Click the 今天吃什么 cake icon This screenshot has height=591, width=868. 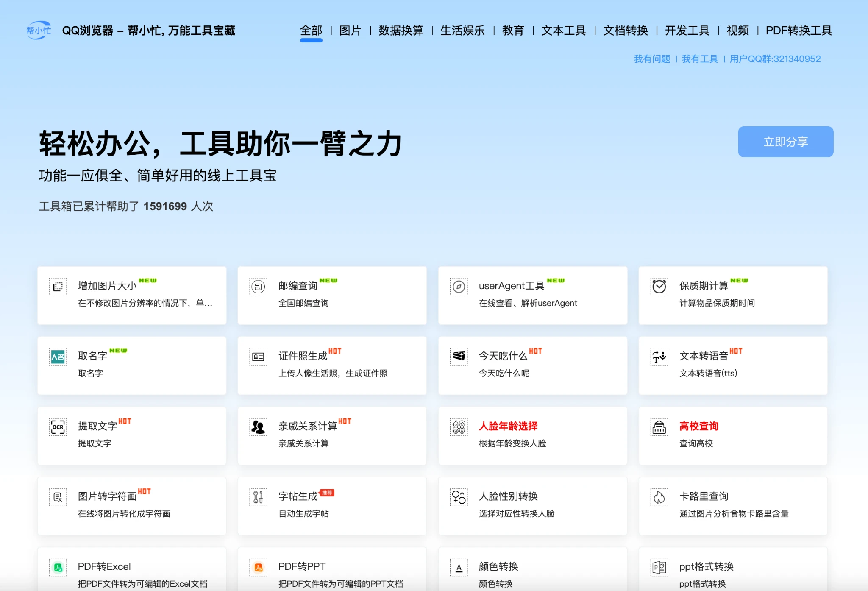(459, 357)
